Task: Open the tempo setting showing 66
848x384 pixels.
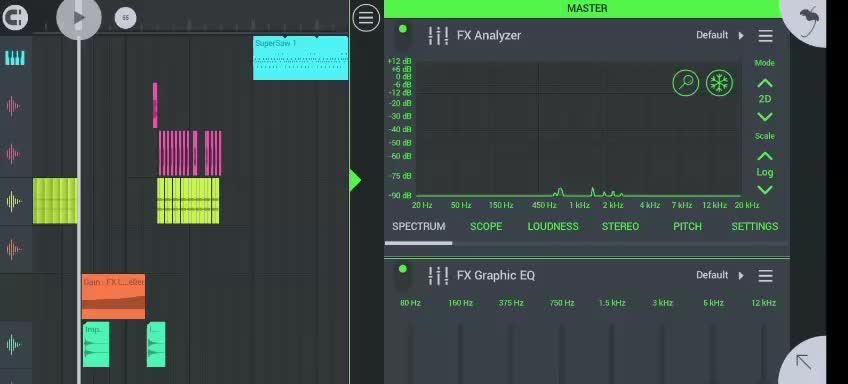Action: coord(125,18)
